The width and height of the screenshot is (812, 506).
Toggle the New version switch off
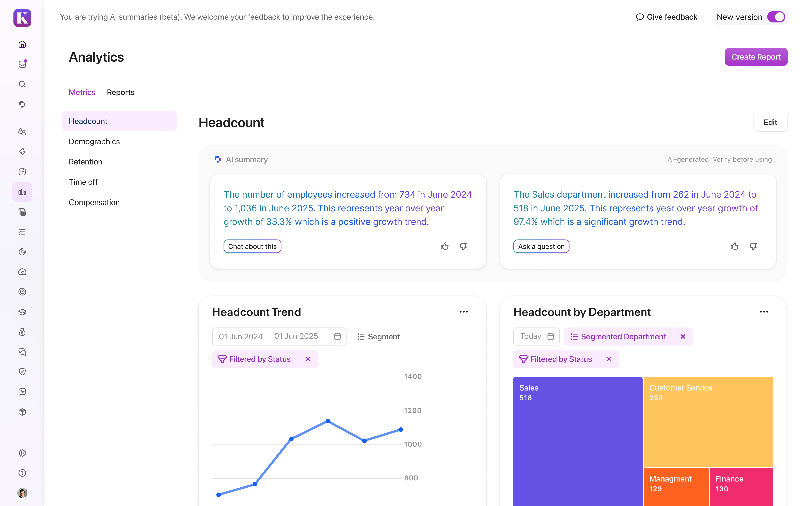coord(776,17)
